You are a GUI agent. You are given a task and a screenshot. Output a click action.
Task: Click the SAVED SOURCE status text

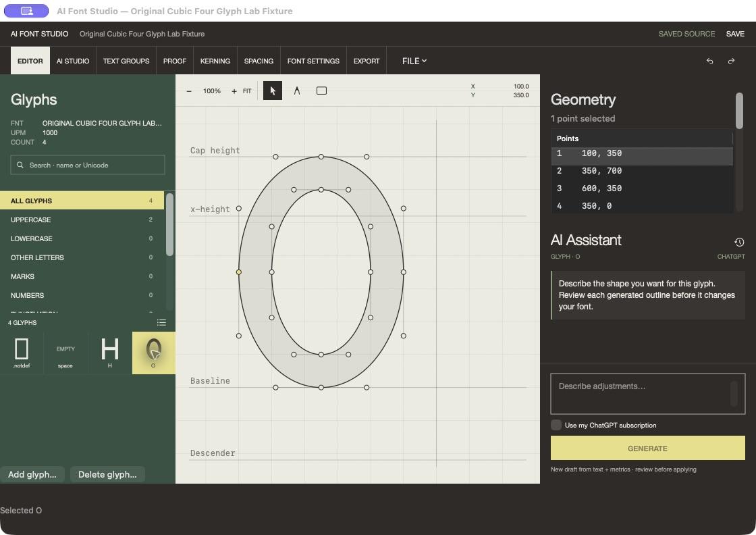pyautogui.click(x=686, y=34)
